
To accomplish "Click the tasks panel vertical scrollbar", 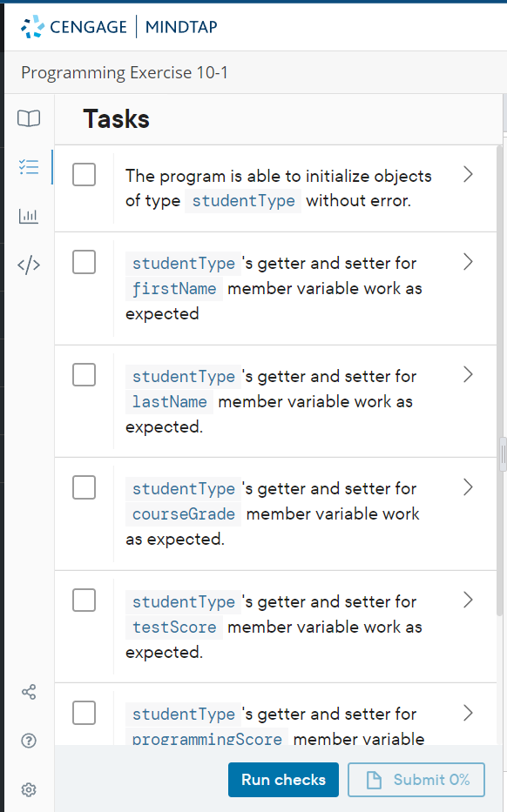I will click(500, 380).
